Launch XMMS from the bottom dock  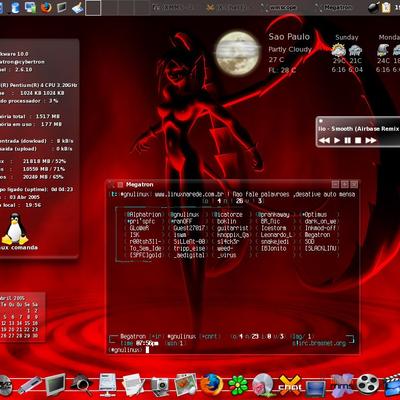342,385
